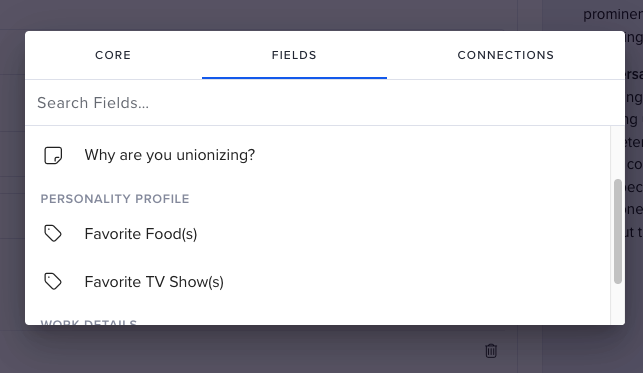Image resolution: width=643 pixels, height=373 pixels.
Task: Click the fields list scrollbar thumb
Action: pyautogui.click(x=618, y=231)
